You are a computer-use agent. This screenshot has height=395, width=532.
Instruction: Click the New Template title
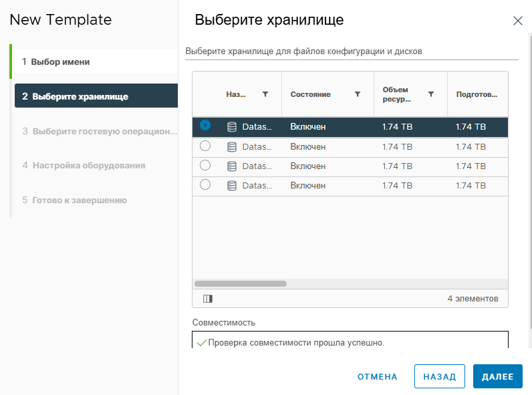tap(61, 19)
